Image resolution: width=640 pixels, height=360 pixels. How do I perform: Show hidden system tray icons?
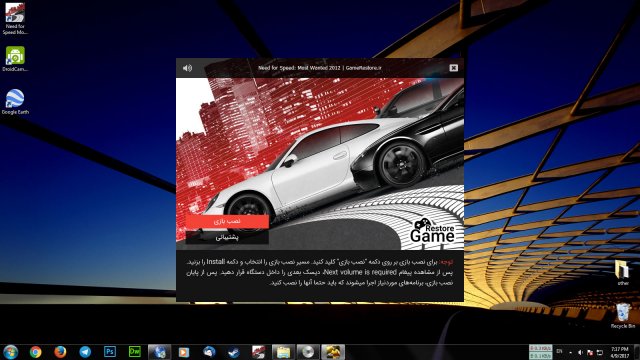click(x=570, y=352)
